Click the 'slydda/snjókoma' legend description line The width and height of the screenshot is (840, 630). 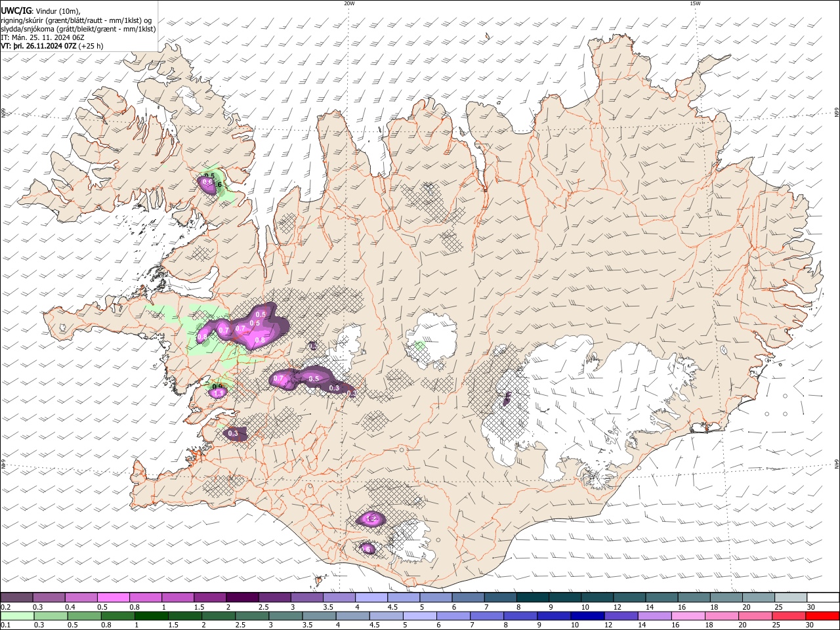click(79, 29)
